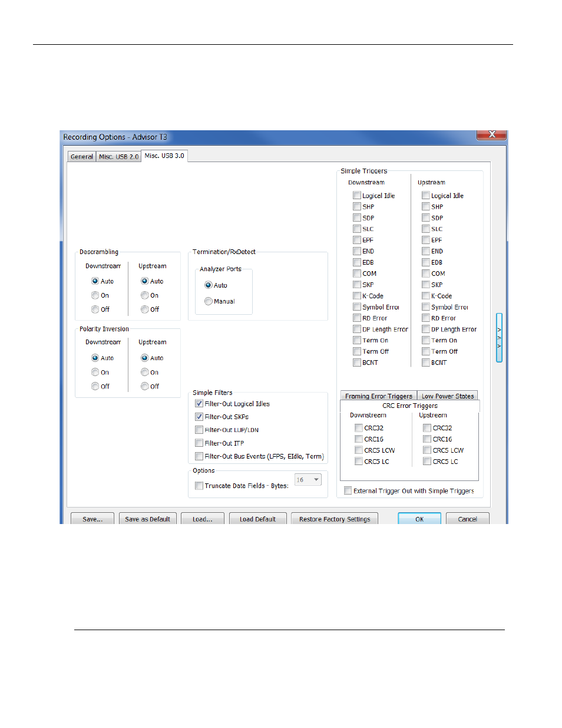
Task: Restore Factory Settings
Action: click(335, 519)
